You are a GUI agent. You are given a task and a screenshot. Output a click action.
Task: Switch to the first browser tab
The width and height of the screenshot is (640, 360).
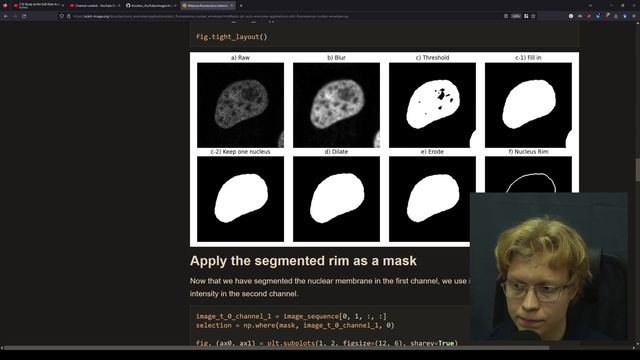tap(38, 6)
